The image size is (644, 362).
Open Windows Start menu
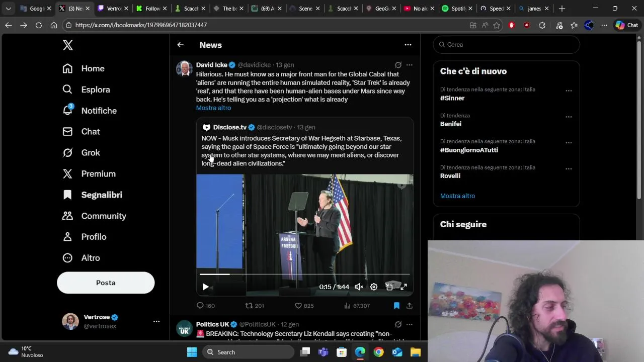pyautogui.click(x=192, y=352)
